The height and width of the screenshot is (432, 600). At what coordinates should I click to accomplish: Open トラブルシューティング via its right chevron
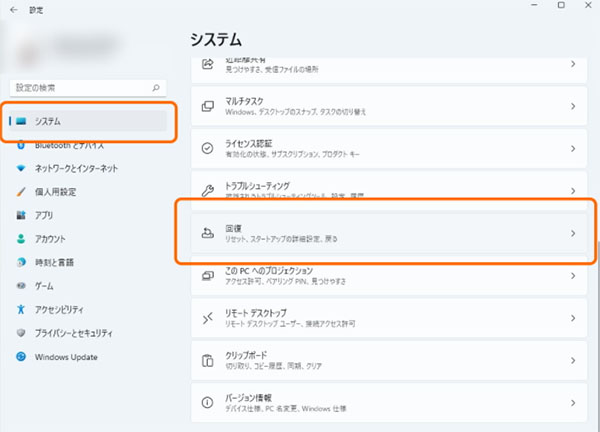573,191
